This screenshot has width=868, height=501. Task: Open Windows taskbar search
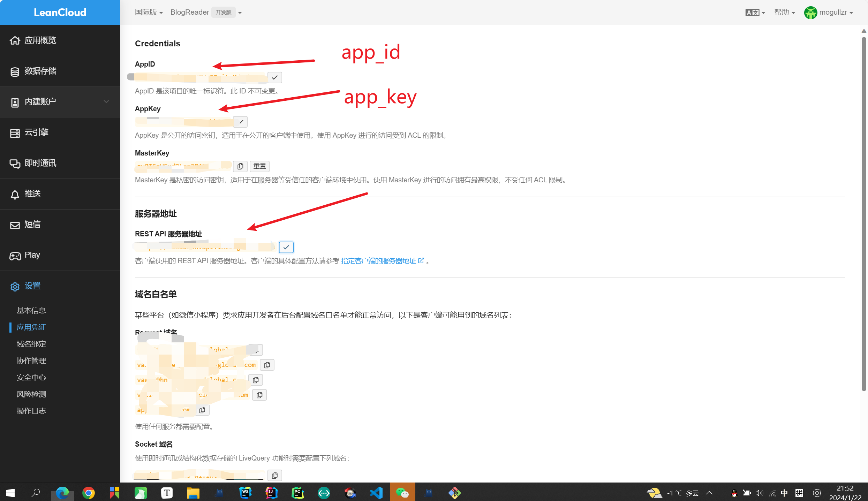(x=36, y=493)
